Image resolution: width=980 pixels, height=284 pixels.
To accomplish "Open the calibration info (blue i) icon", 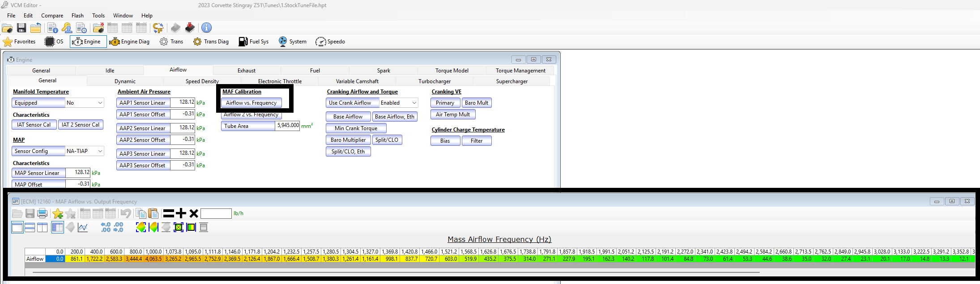I will [206, 28].
